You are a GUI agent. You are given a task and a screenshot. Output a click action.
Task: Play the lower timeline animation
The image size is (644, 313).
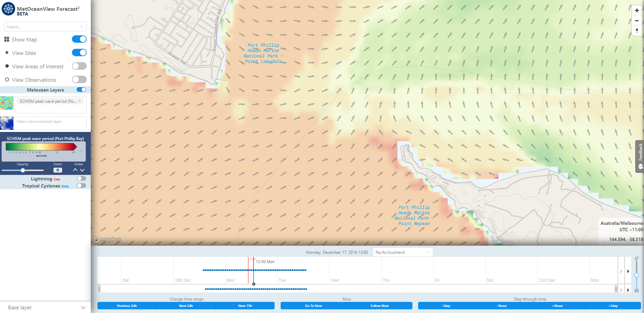[x=628, y=290]
